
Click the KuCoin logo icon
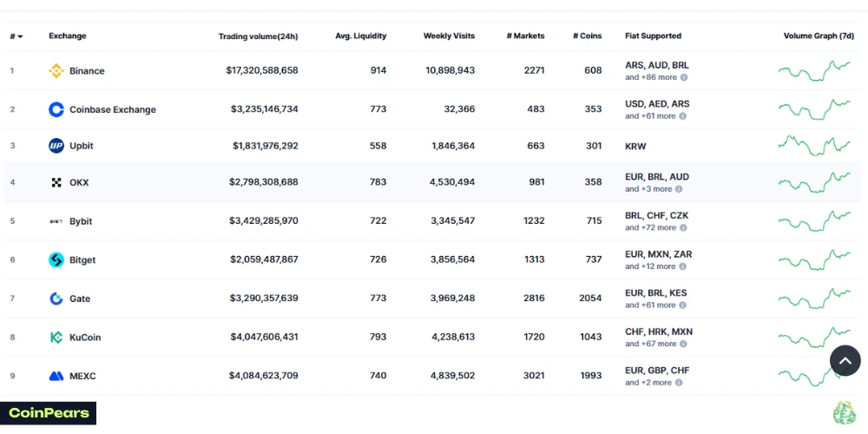56,337
